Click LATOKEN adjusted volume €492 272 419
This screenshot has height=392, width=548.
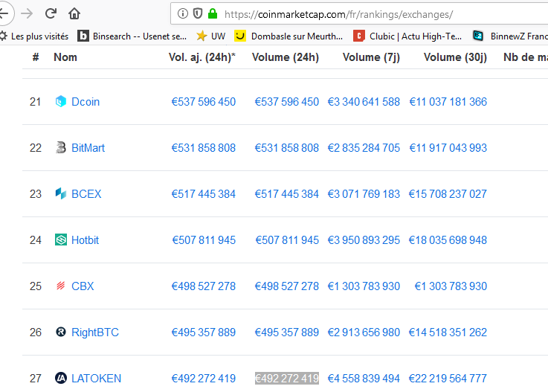point(204,379)
